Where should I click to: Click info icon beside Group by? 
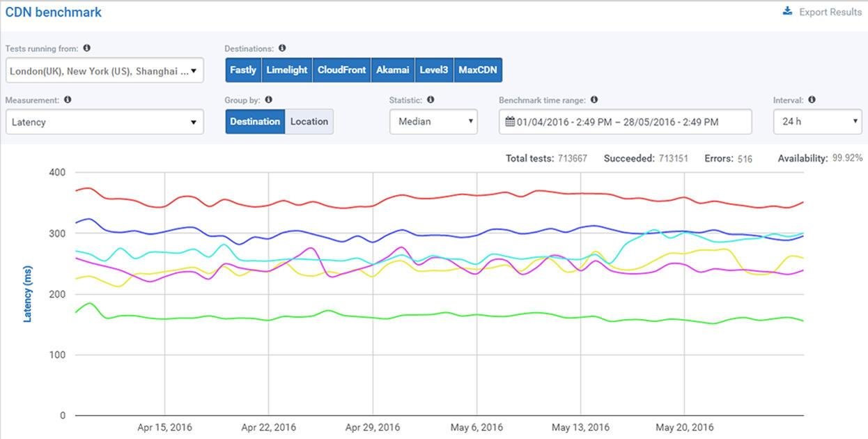[269, 100]
